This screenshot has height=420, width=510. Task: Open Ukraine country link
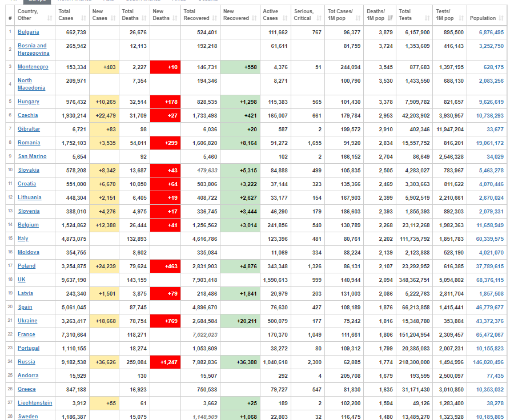pos(27,320)
